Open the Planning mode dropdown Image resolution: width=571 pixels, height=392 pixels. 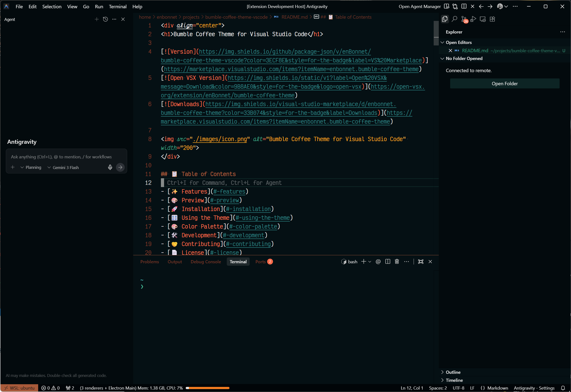click(x=31, y=167)
